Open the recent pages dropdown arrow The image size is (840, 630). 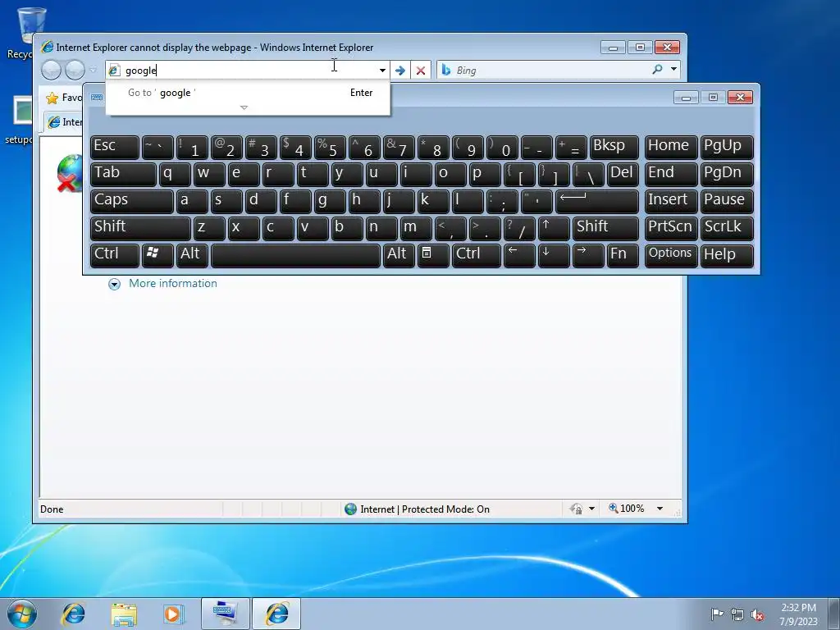coord(93,70)
